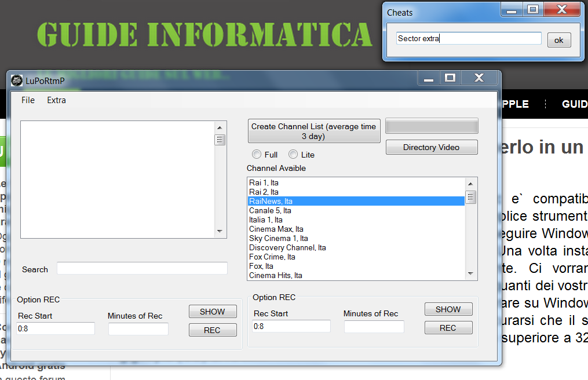Click right Minutes of Rec field
This screenshot has width=588, height=380.
[x=374, y=326]
